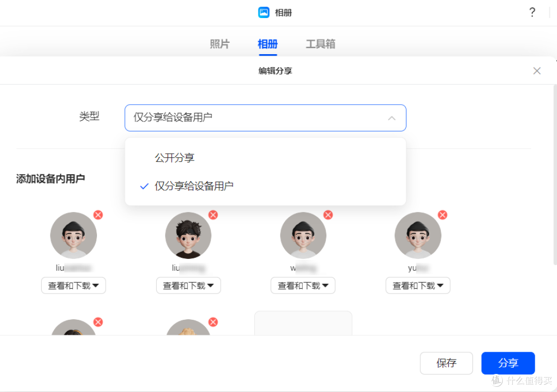Viewport: 557px width, 392px height.
Task: Click the dialog's vertical scrollbar
Action: tap(555, 175)
